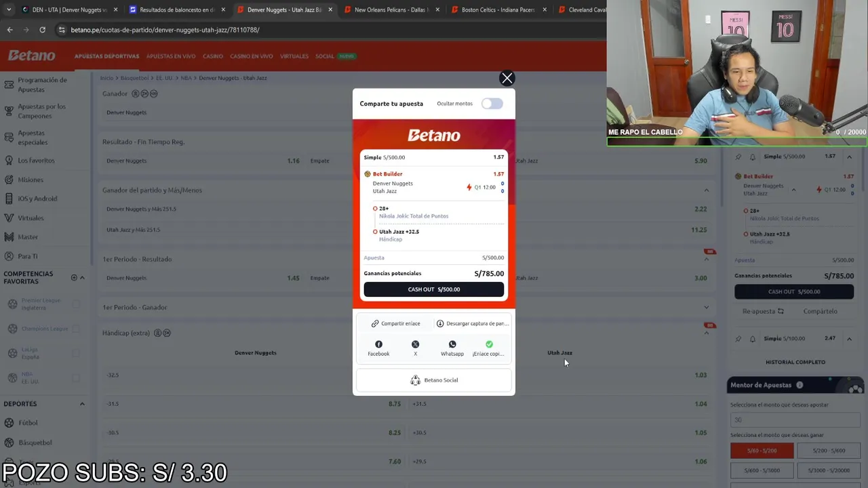The width and height of the screenshot is (868, 488).
Task: Toggle the Ocultar montos switch
Action: point(492,104)
